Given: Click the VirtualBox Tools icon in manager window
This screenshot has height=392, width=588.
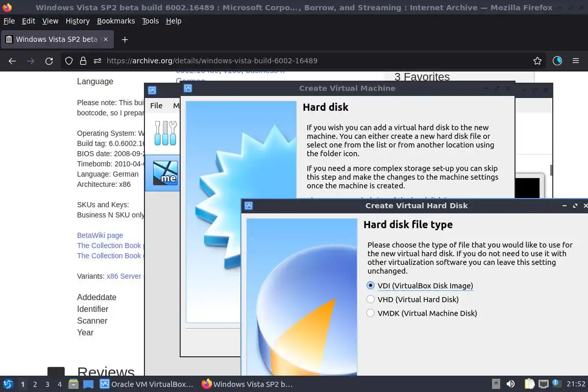Looking at the screenshot, I should (x=165, y=133).
